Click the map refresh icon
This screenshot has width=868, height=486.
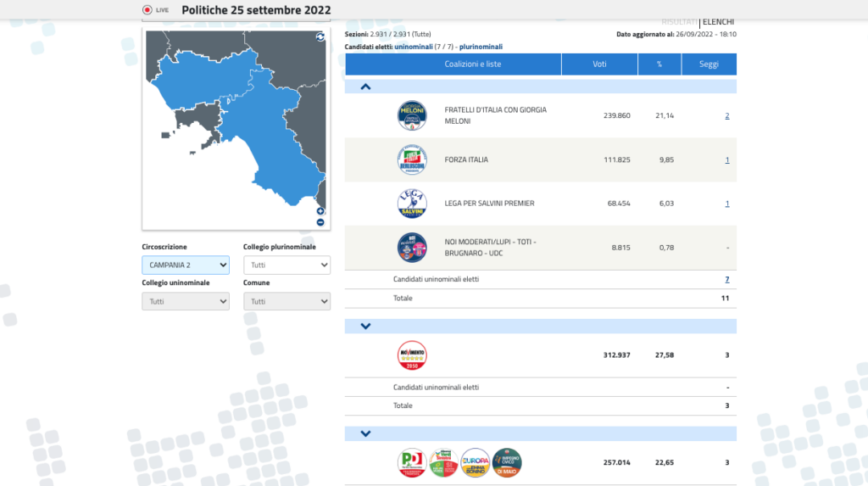[320, 36]
